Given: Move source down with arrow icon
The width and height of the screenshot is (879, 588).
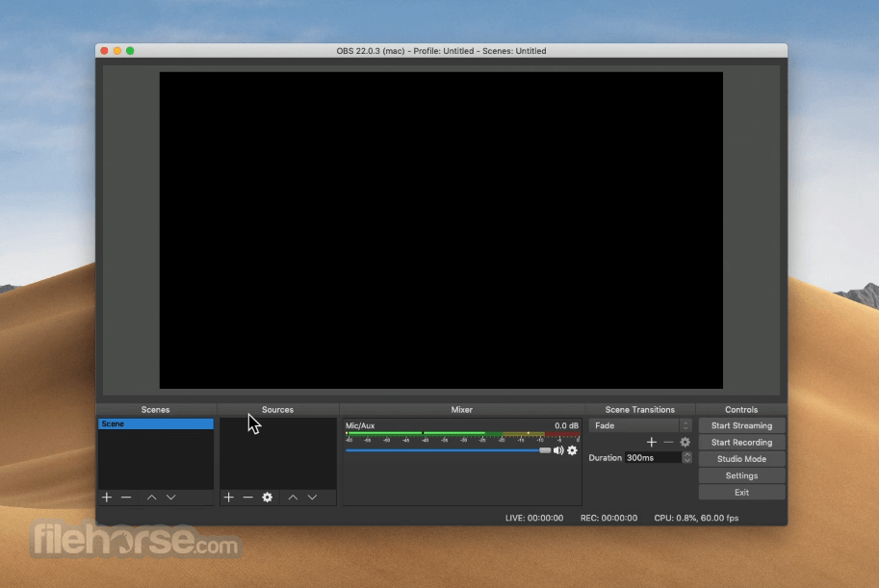Looking at the screenshot, I should pos(312,498).
